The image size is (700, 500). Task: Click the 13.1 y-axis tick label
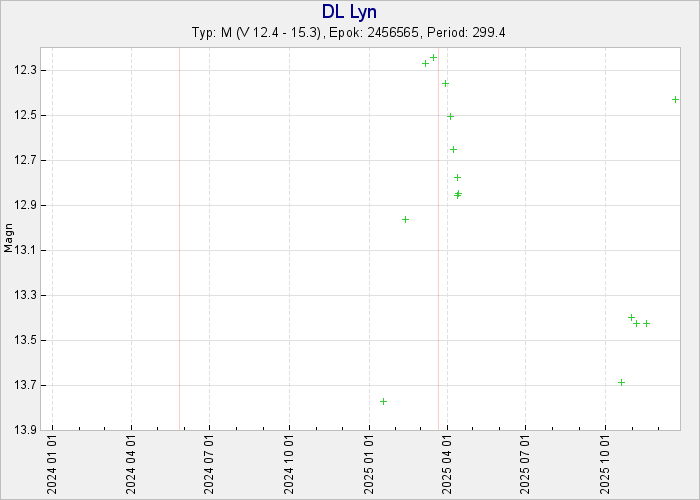[25, 250]
